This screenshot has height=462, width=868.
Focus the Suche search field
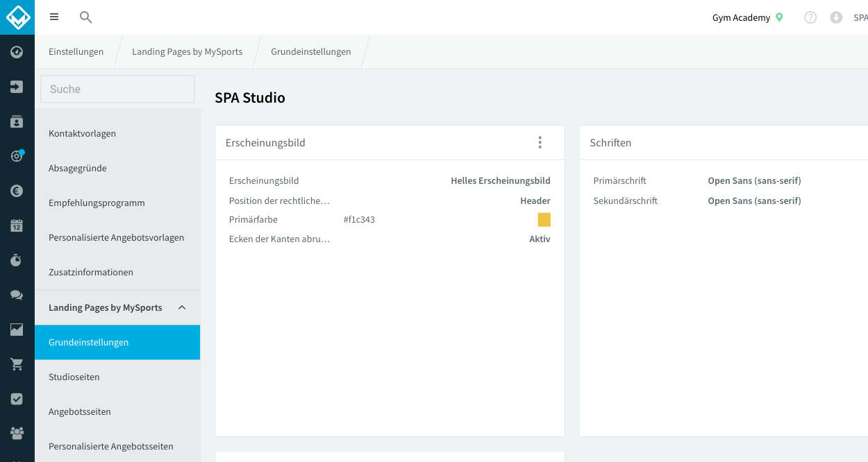(x=118, y=89)
